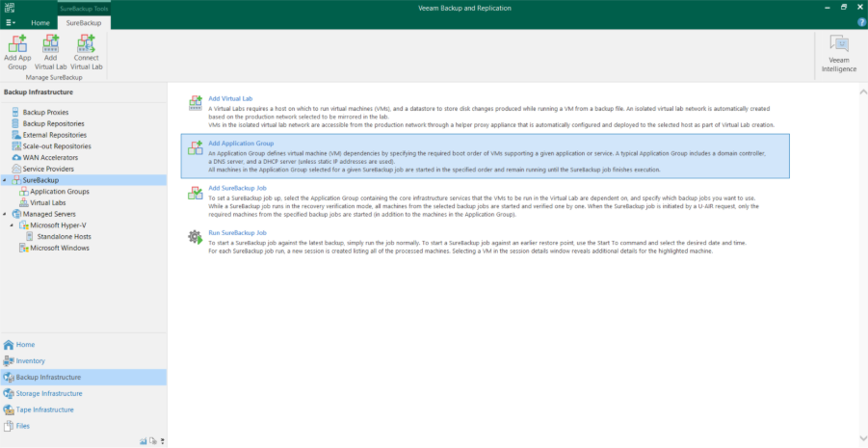Click the Add Virtual Lab link
This screenshot has width=868, height=448.
(x=231, y=98)
